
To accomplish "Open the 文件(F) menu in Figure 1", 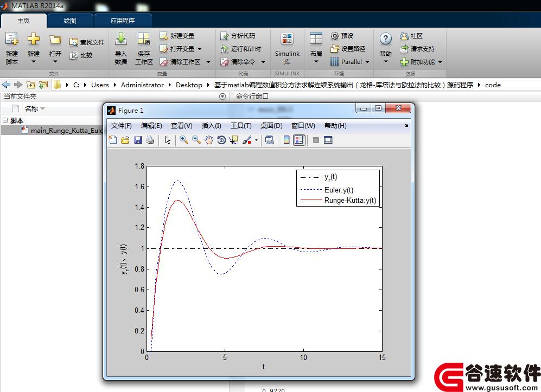I will (122, 125).
